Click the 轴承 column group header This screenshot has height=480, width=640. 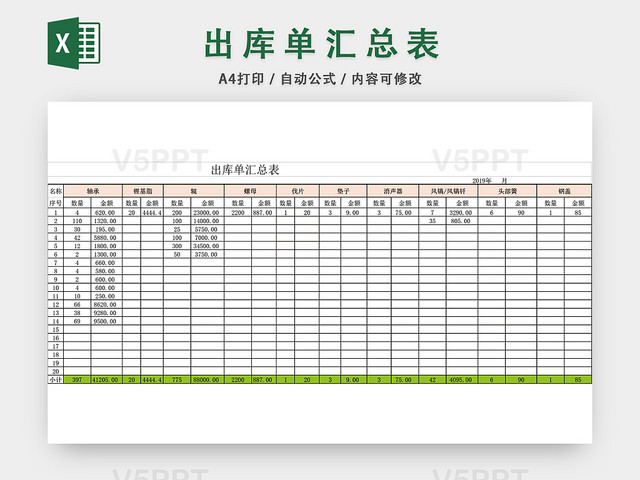click(93, 191)
